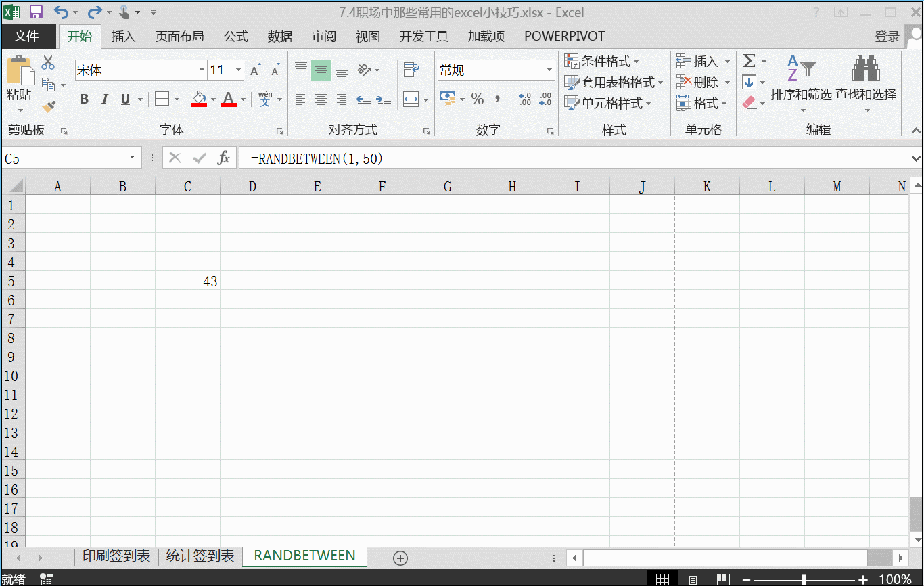This screenshot has width=924, height=586.
Task: Click the AutoSum sigma icon
Action: [749, 62]
